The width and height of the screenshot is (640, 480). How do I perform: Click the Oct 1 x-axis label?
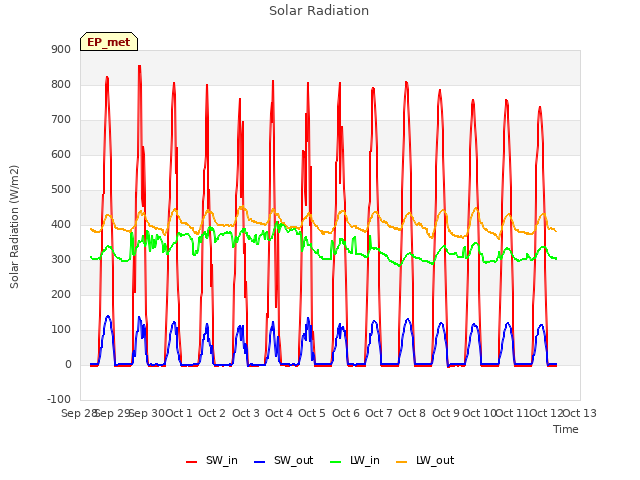click(179, 413)
